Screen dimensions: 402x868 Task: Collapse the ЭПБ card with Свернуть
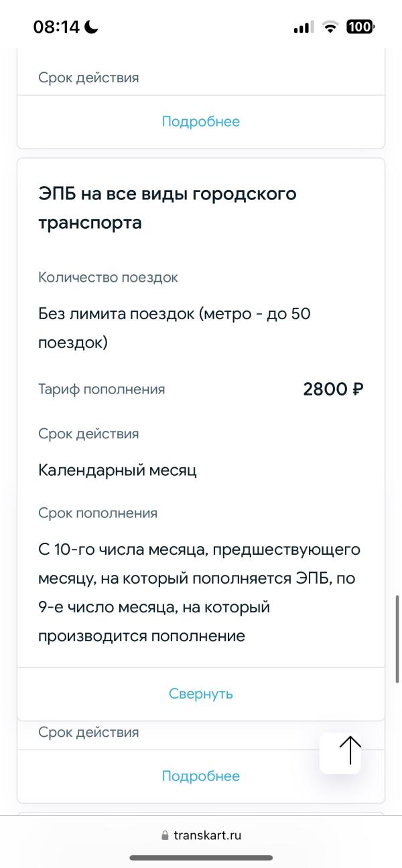click(x=201, y=693)
